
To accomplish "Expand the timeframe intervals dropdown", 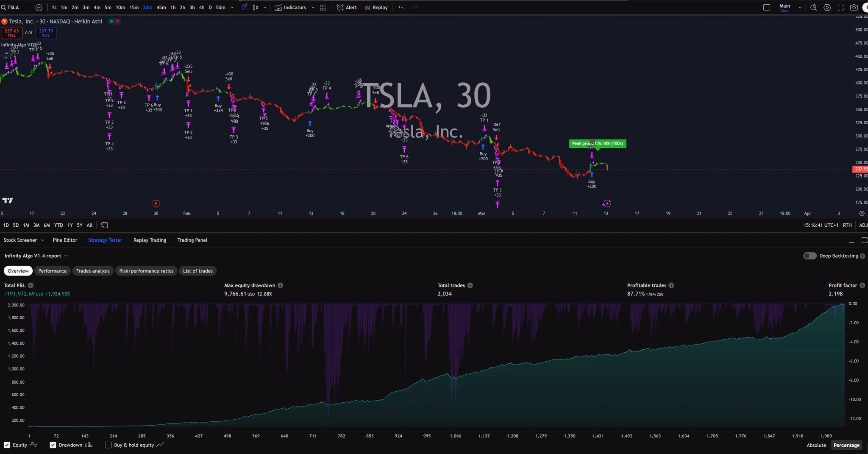I will [232, 8].
